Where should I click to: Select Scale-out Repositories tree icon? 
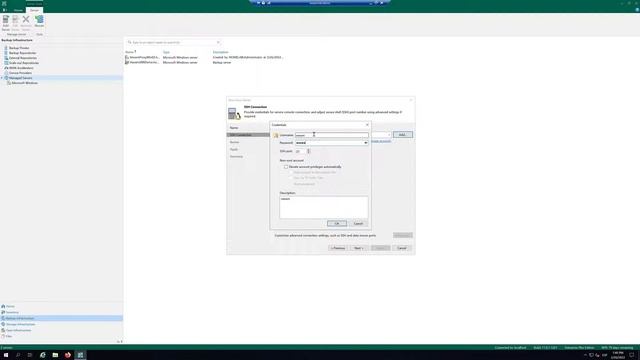[6, 63]
